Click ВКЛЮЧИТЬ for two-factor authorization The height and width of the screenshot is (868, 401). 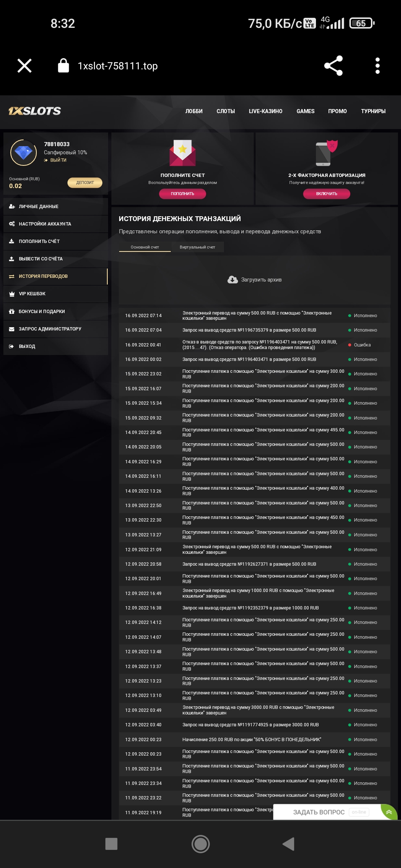(326, 194)
